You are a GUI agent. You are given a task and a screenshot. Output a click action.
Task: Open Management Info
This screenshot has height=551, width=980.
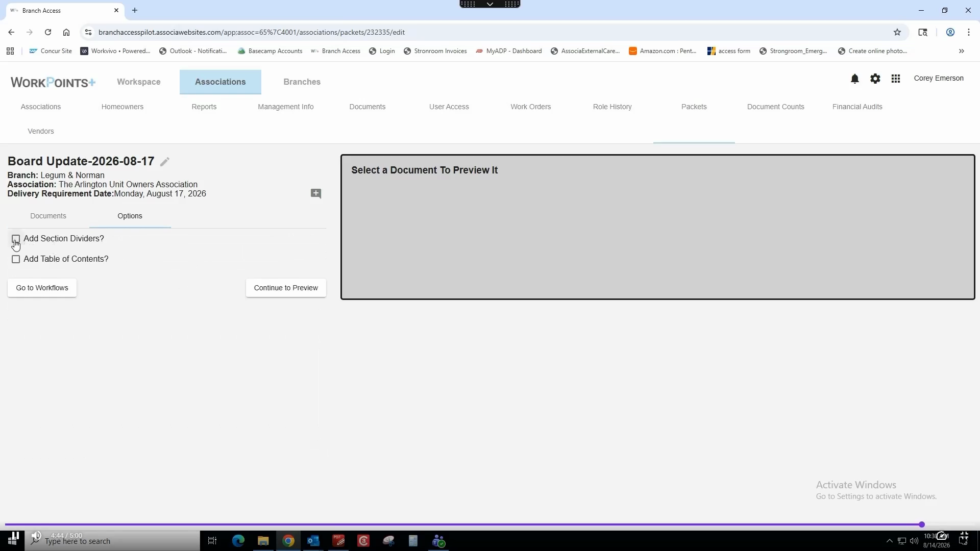point(286,107)
